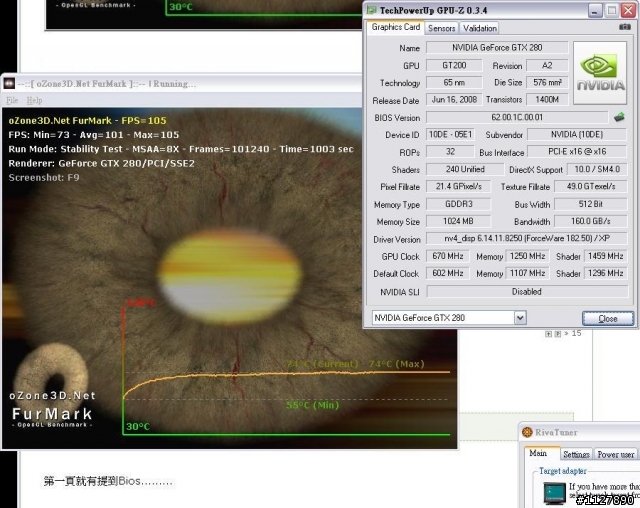Click the Target adapter group label
Screen dimensions: 640x508
pos(562,471)
